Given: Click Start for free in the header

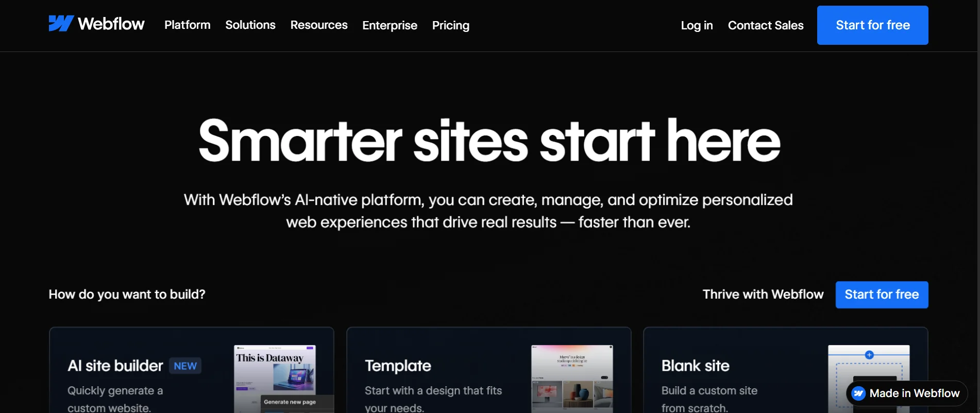Looking at the screenshot, I should (x=873, y=25).
